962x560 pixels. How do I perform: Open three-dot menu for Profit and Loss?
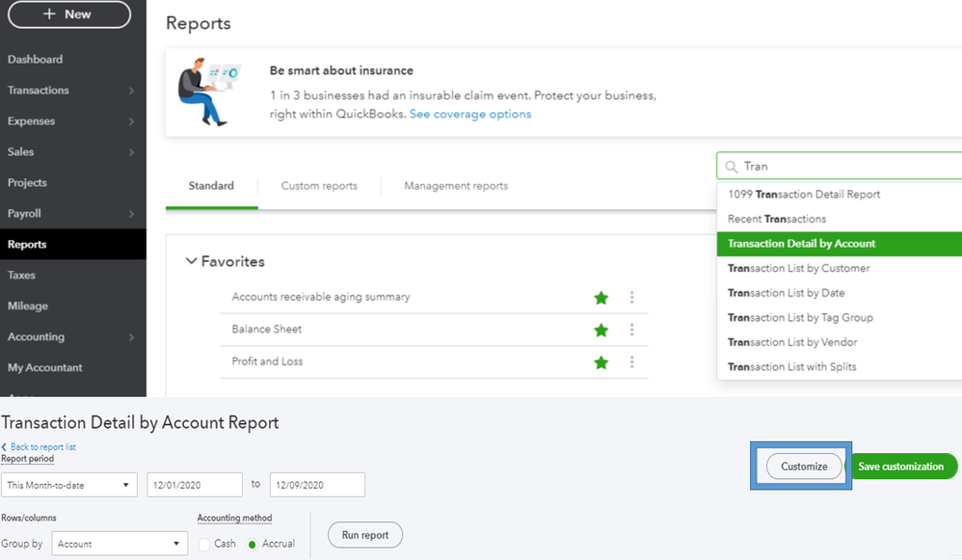point(632,362)
